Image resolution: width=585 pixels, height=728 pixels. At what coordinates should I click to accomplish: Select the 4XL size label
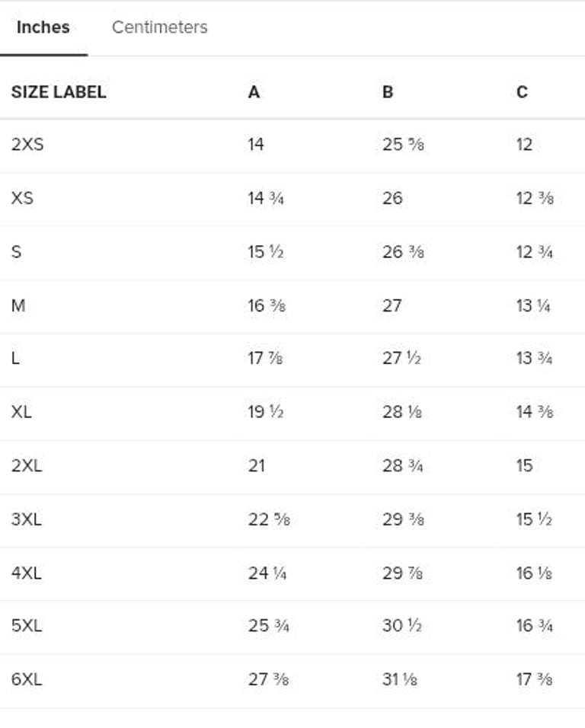pyautogui.click(x=27, y=573)
